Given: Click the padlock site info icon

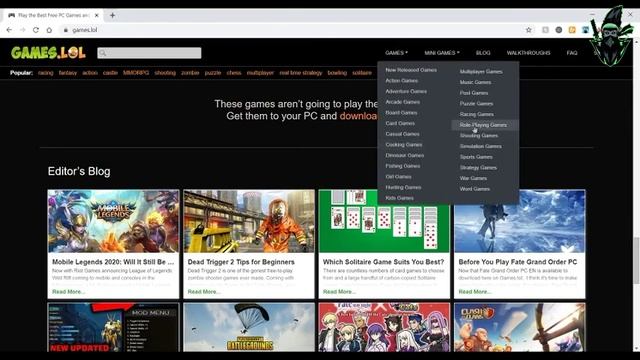Looking at the screenshot, I should click(x=65, y=30).
